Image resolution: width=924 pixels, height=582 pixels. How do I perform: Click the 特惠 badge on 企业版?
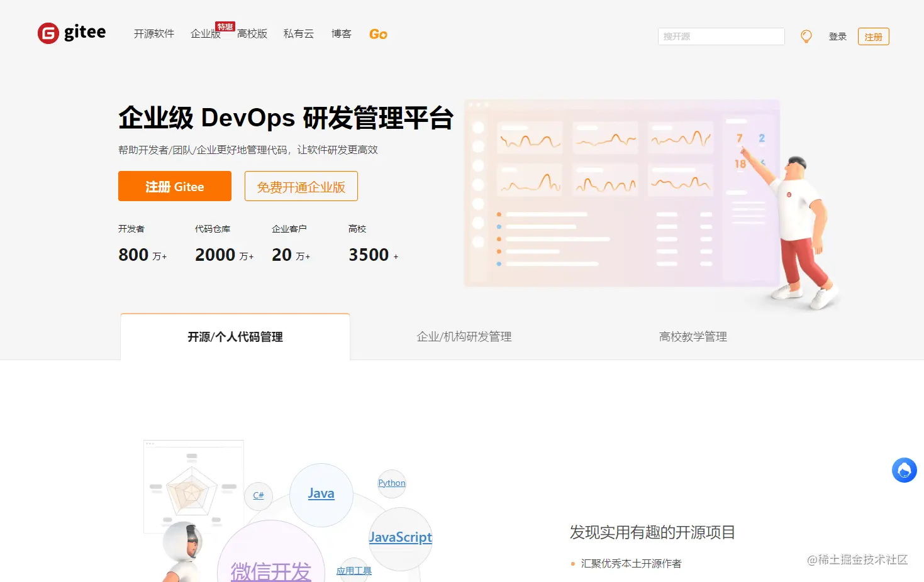tap(225, 26)
